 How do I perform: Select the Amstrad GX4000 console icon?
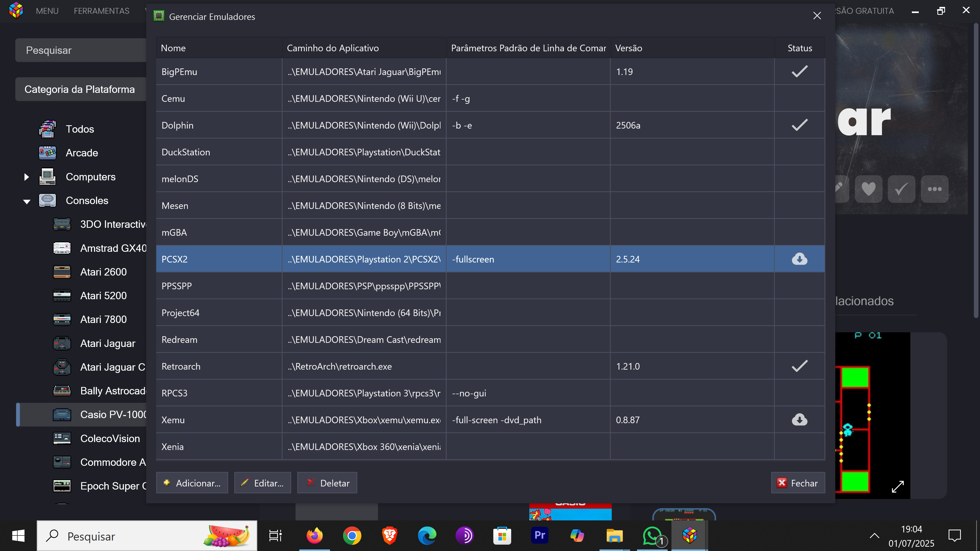point(62,248)
